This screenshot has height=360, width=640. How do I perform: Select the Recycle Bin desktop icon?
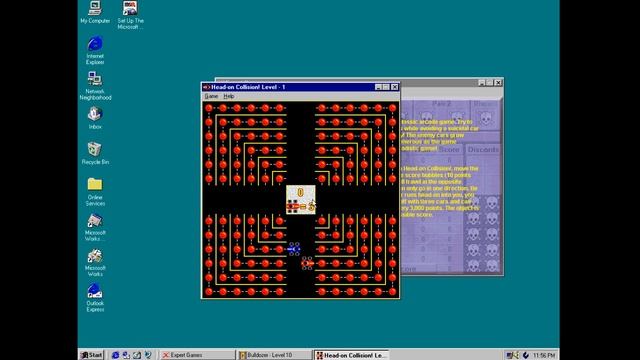pos(95,153)
